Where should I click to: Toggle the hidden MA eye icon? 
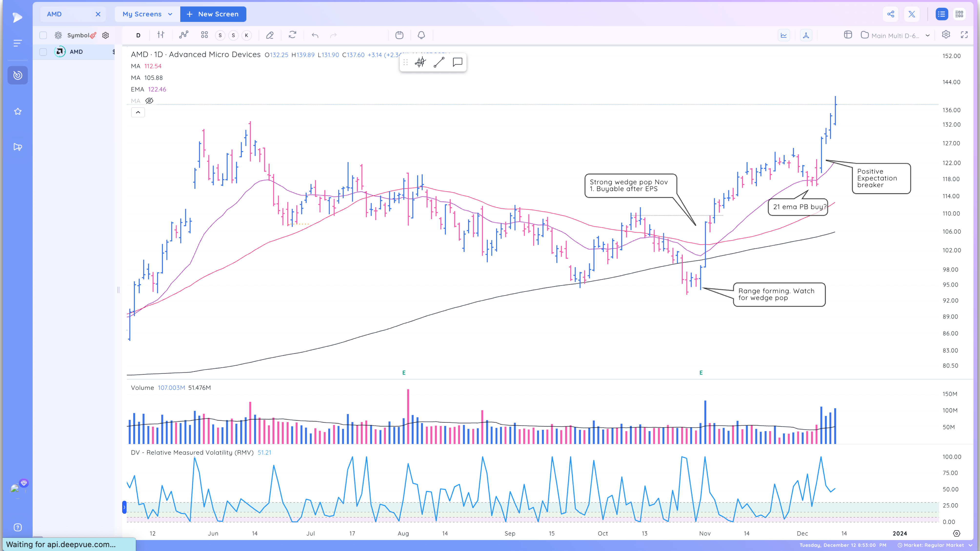pos(149,101)
